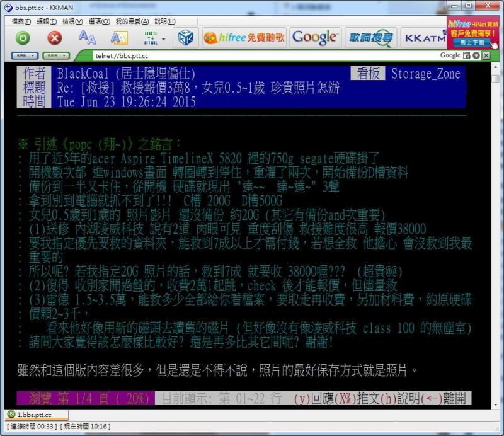Click the blue dice cube toolbar icon

185,38
